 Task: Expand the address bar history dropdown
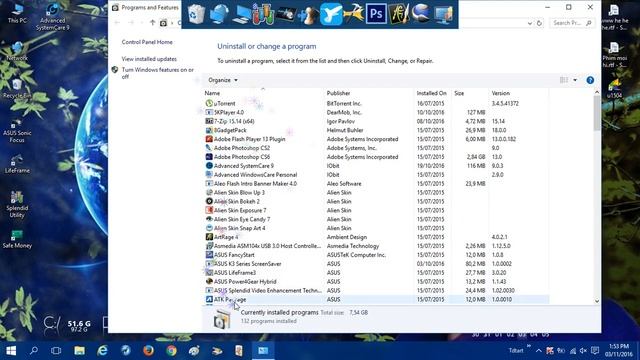point(530,23)
